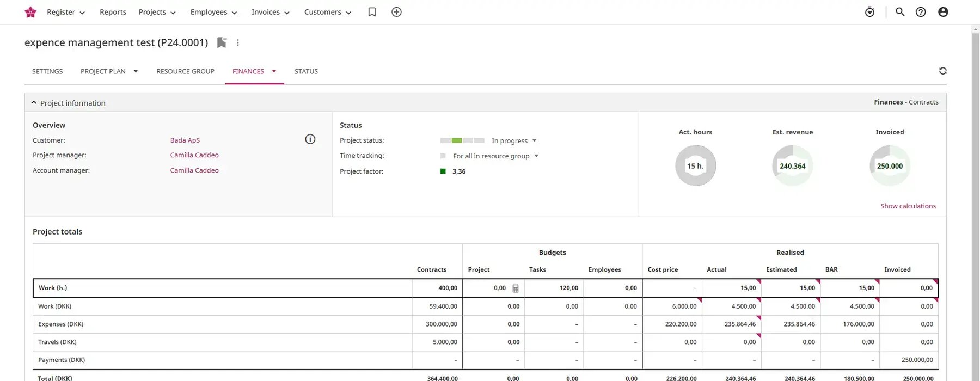Click the project status progress bar

coord(462,140)
